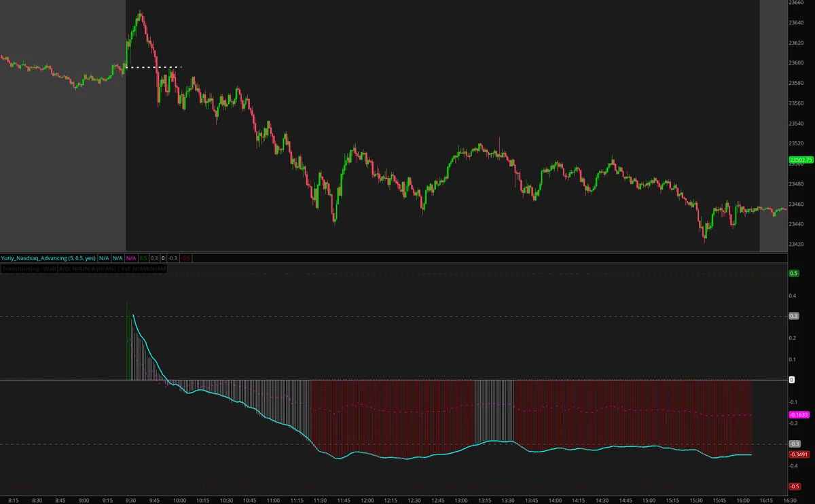This screenshot has width=815, height=504.
Task: Select the current price bubble 23502.75
Action: coord(800,160)
